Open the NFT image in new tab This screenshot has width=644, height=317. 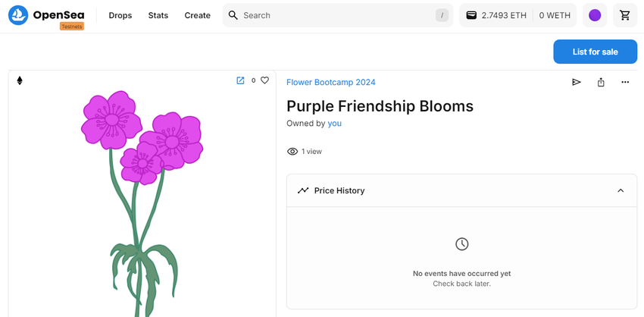(x=240, y=80)
